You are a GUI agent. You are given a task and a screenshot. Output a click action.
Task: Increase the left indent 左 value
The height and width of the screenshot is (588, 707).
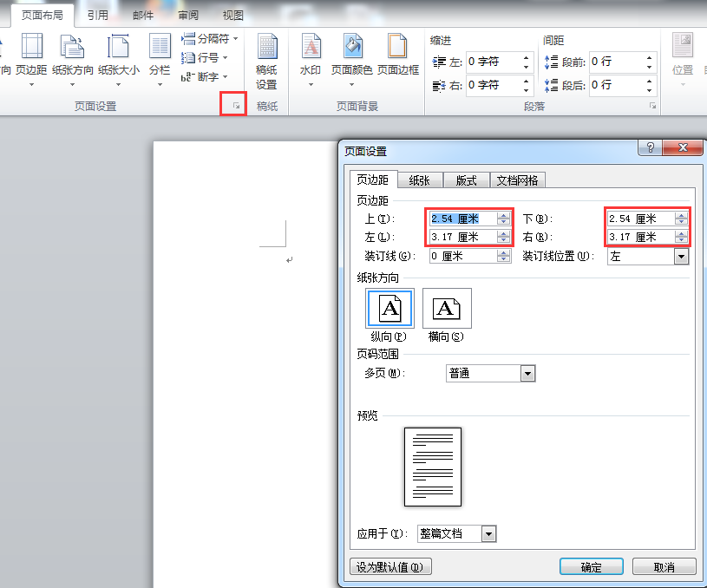coord(527,58)
